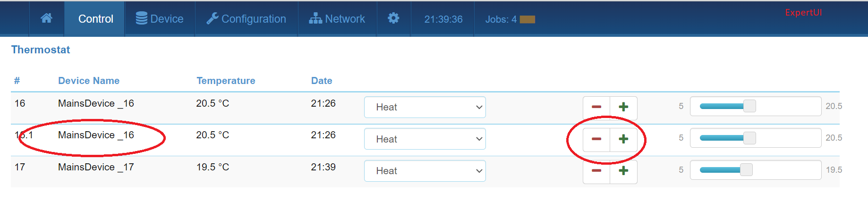
Task: Click slider handle in first thermostat row
Action: [x=749, y=106]
